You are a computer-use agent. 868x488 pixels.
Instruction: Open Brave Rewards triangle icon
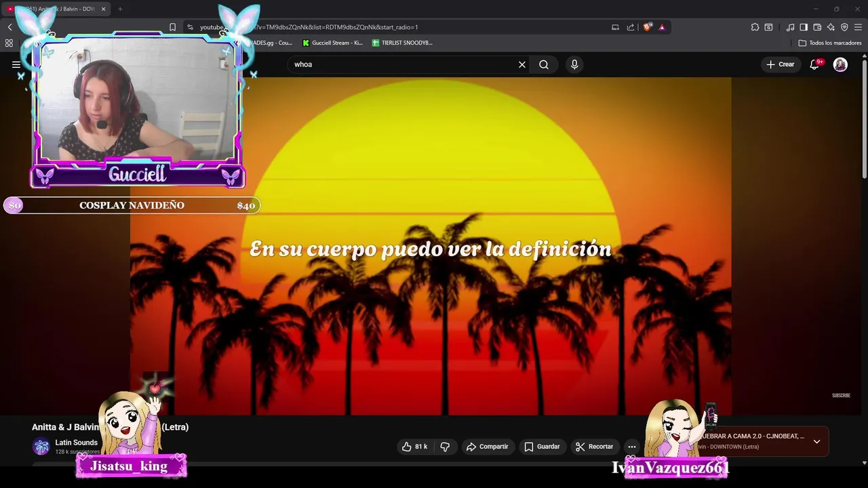(662, 27)
